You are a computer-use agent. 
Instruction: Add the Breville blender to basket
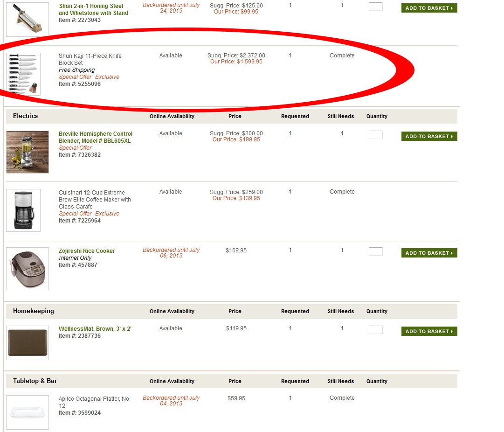[x=429, y=136]
